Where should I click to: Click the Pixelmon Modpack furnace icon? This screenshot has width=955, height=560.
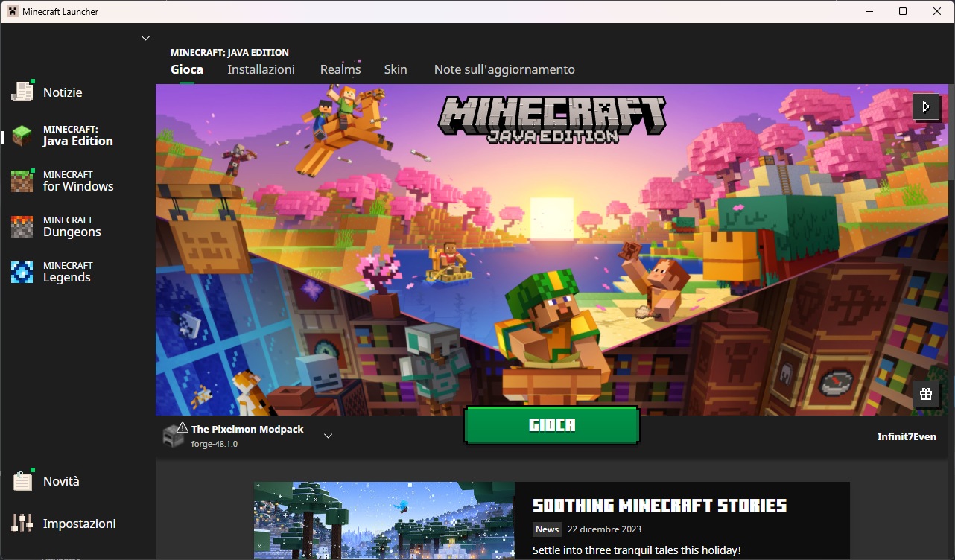(174, 436)
